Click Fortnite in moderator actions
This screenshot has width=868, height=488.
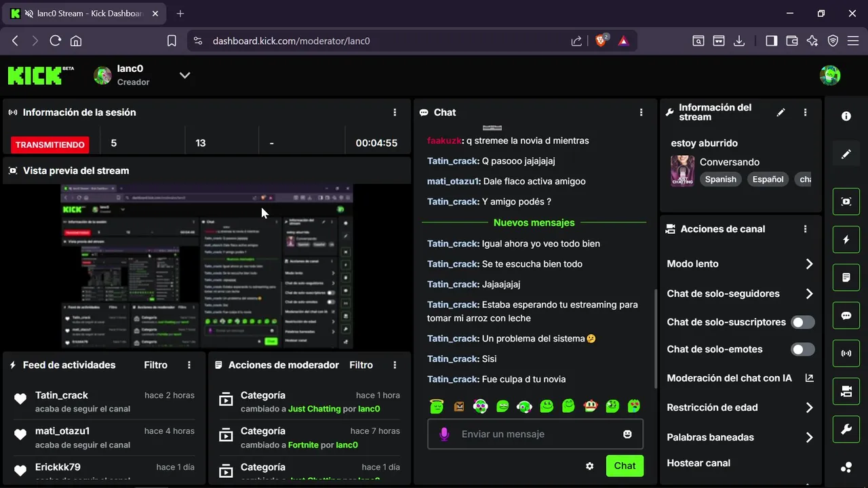(303, 445)
